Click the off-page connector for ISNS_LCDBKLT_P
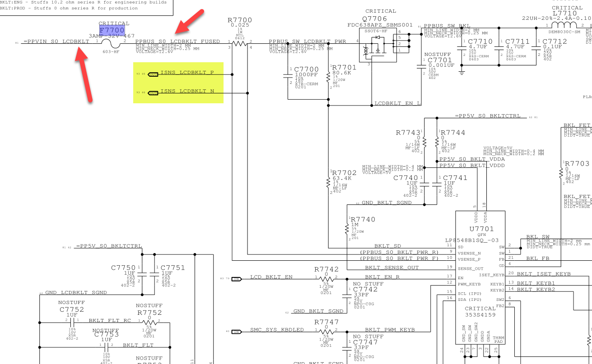 pos(154,74)
